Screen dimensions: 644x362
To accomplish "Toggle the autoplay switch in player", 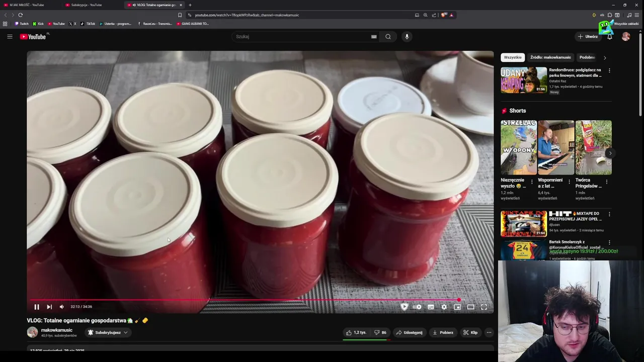I will [x=418, y=307].
